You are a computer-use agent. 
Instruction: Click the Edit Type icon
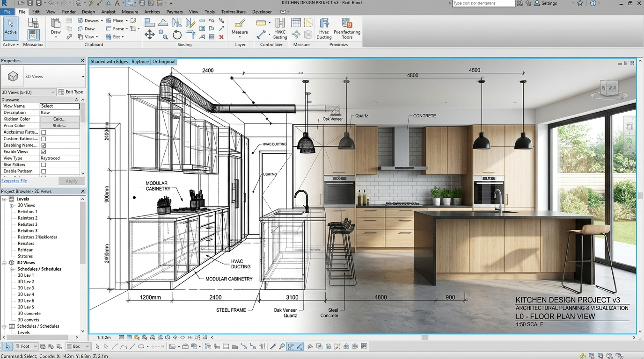coord(61,92)
